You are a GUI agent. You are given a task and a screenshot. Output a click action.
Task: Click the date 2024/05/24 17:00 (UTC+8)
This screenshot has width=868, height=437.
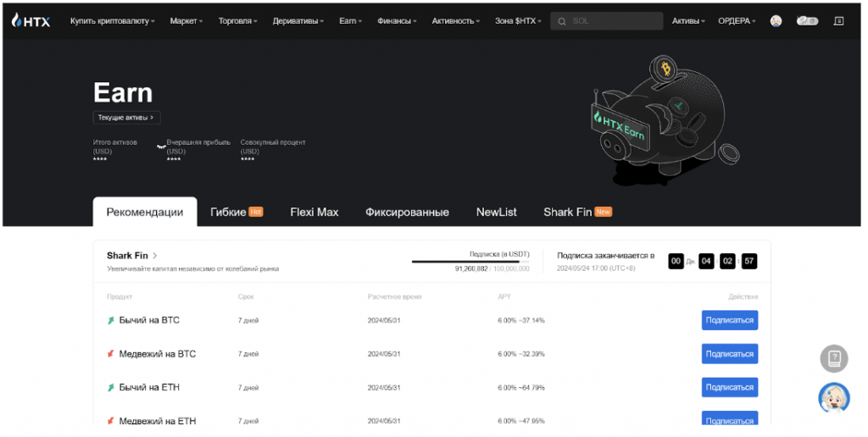[596, 268]
